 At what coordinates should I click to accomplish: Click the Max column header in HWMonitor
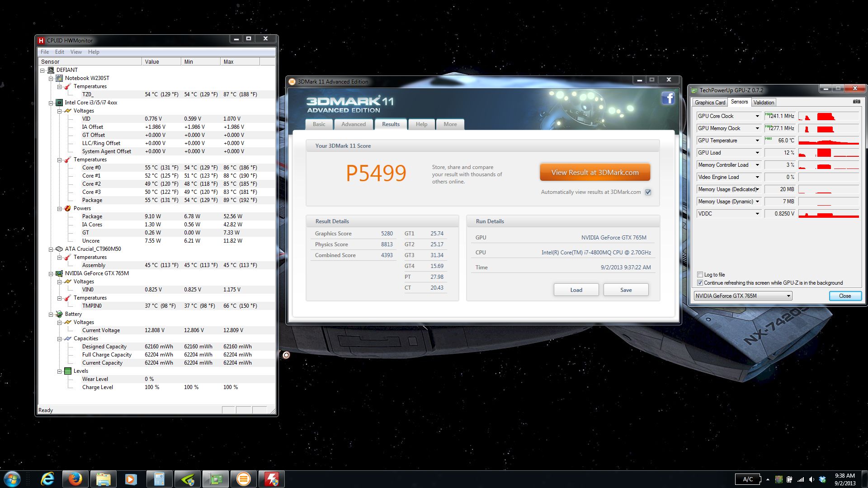point(240,61)
